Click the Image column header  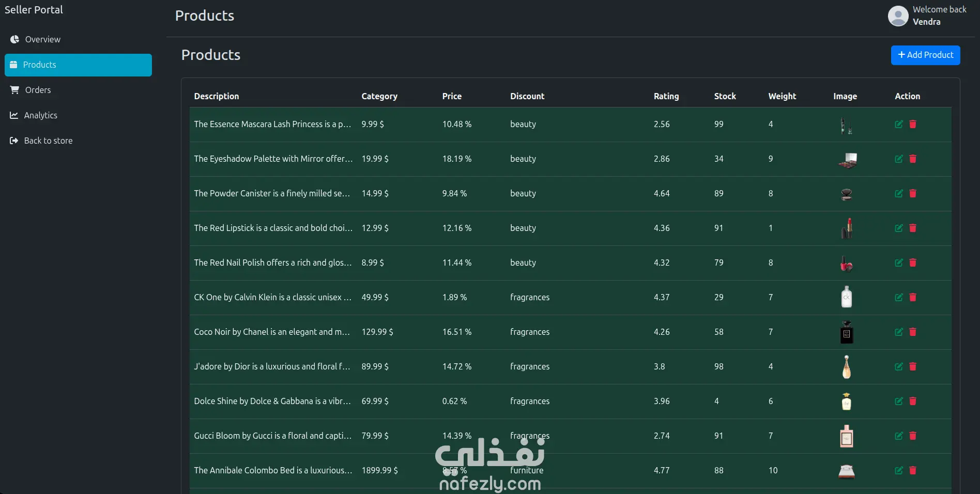click(845, 96)
